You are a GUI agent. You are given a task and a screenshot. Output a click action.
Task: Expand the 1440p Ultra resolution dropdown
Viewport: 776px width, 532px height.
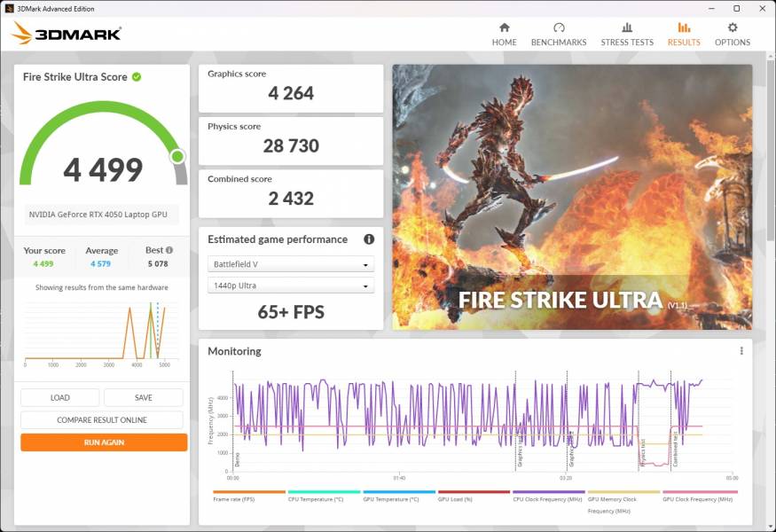[x=291, y=286]
